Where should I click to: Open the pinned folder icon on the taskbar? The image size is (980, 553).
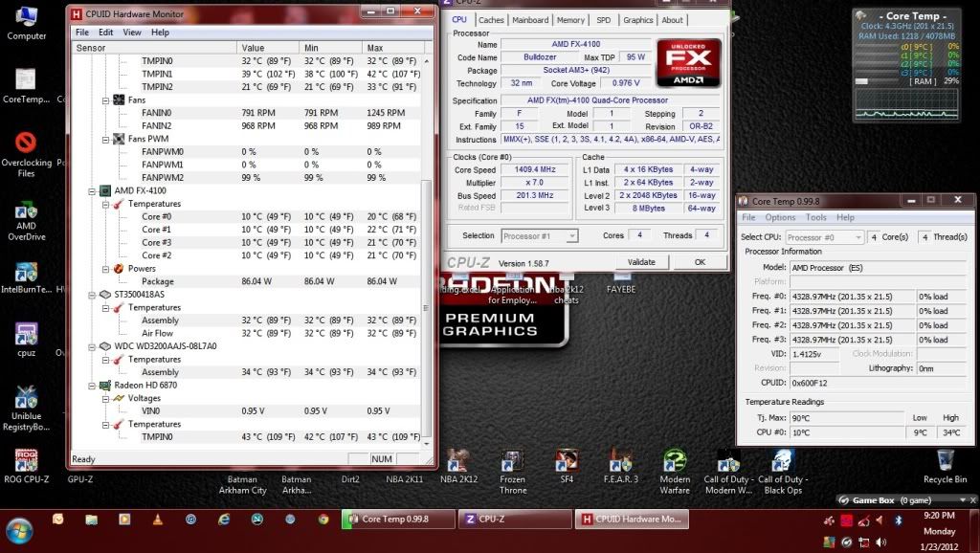[91, 520]
